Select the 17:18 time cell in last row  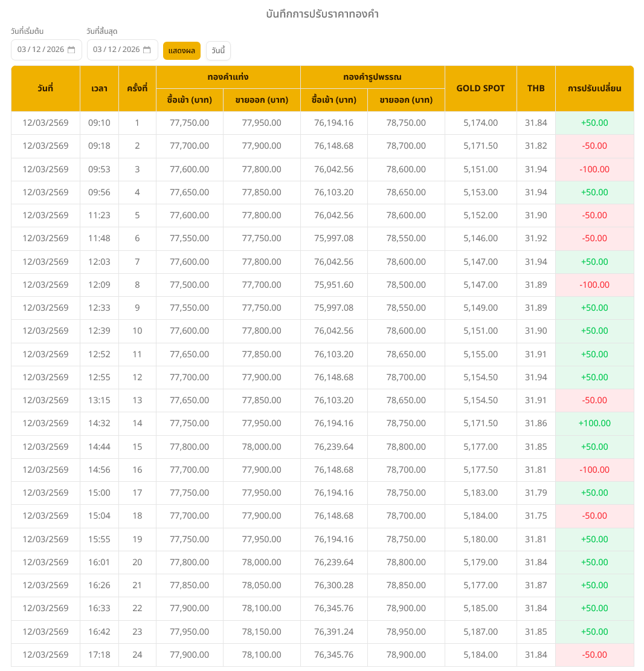click(x=99, y=655)
